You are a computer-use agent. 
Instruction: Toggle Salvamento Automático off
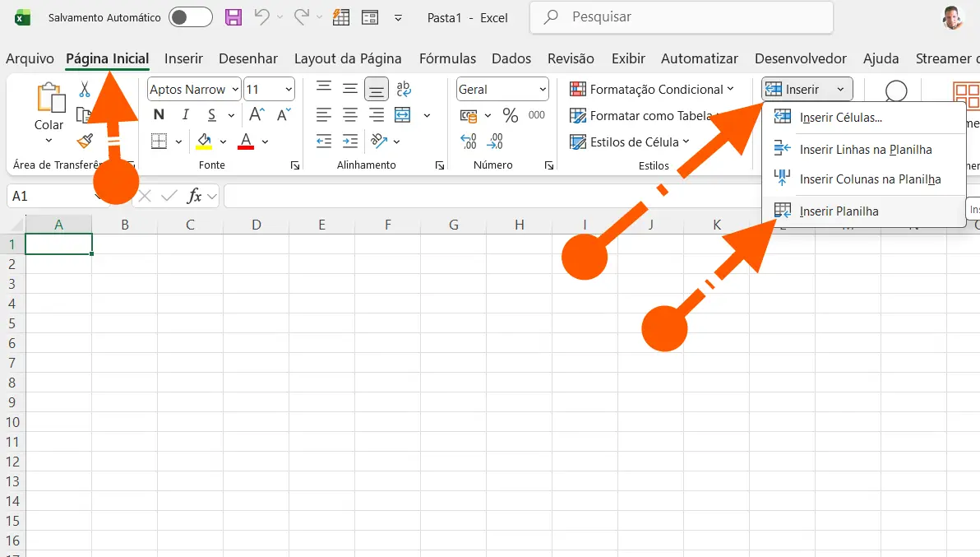point(190,16)
